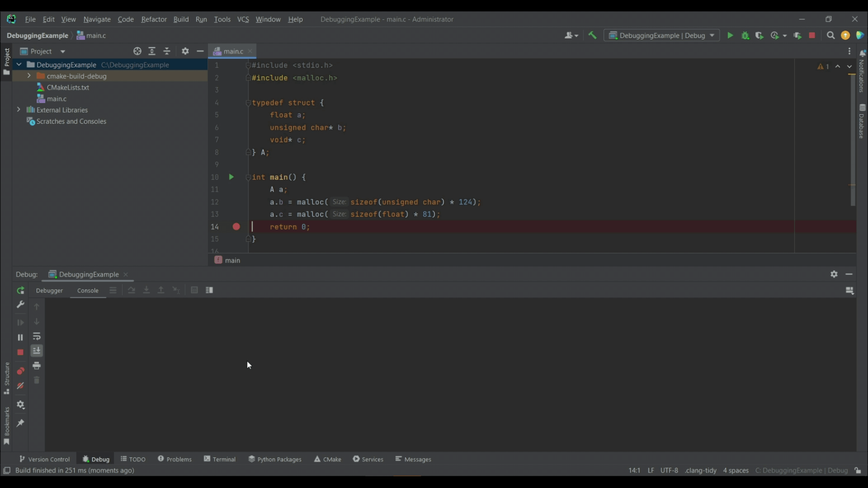This screenshot has width=868, height=488.
Task: Click the Print icon in the console
Action: [37, 366]
